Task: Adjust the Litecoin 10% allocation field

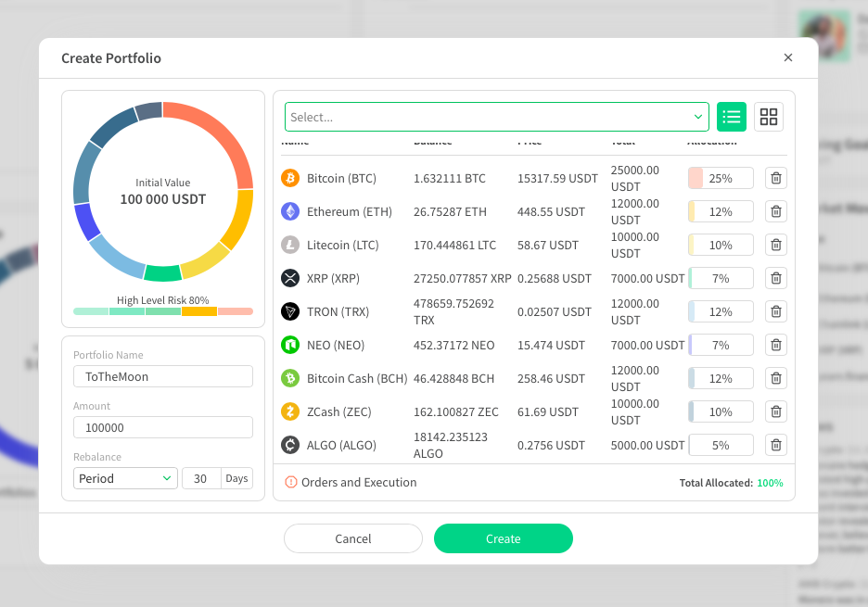Action: pyautogui.click(x=721, y=245)
